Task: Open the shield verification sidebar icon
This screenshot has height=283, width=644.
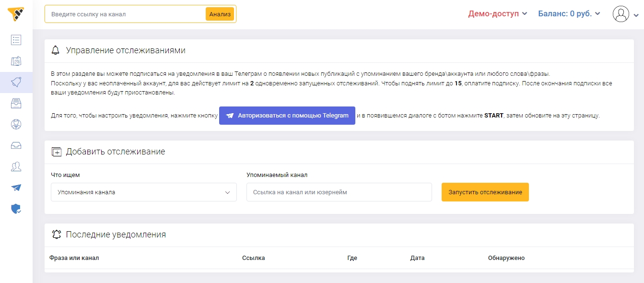Action: 16,209
